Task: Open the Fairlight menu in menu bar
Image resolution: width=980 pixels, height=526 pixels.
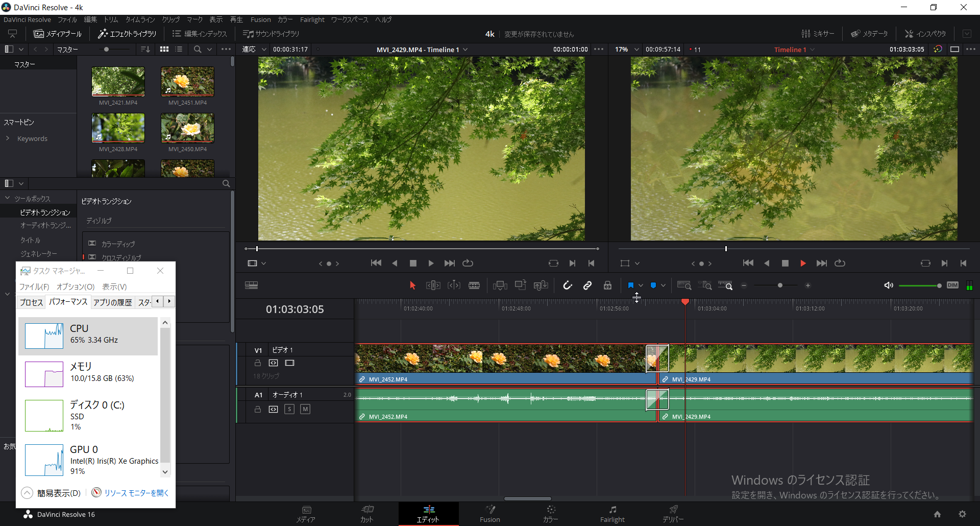Action: [x=312, y=19]
